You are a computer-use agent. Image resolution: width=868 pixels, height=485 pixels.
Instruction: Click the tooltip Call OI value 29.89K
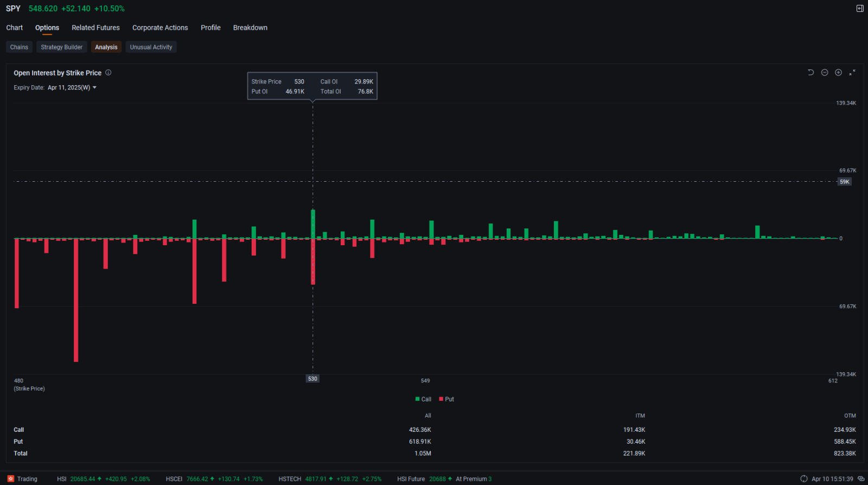(x=363, y=82)
